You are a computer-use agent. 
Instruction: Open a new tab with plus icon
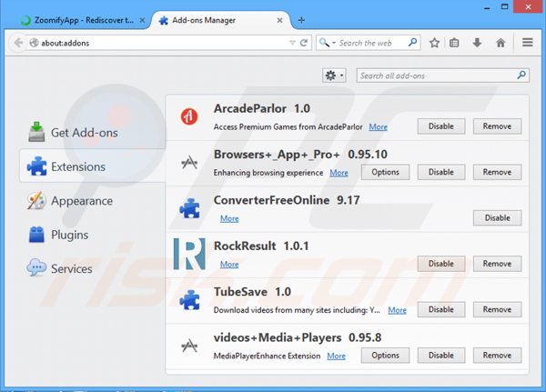301,19
